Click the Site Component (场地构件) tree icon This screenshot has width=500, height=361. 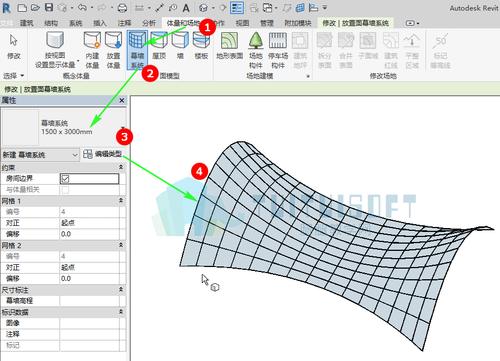256,50
